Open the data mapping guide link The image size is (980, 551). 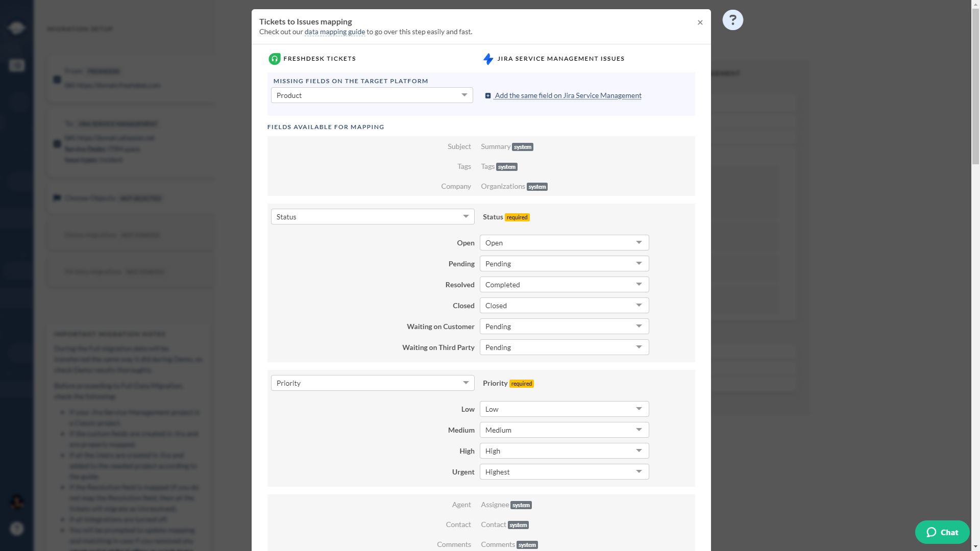pyautogui.click(x=335, y=32)
